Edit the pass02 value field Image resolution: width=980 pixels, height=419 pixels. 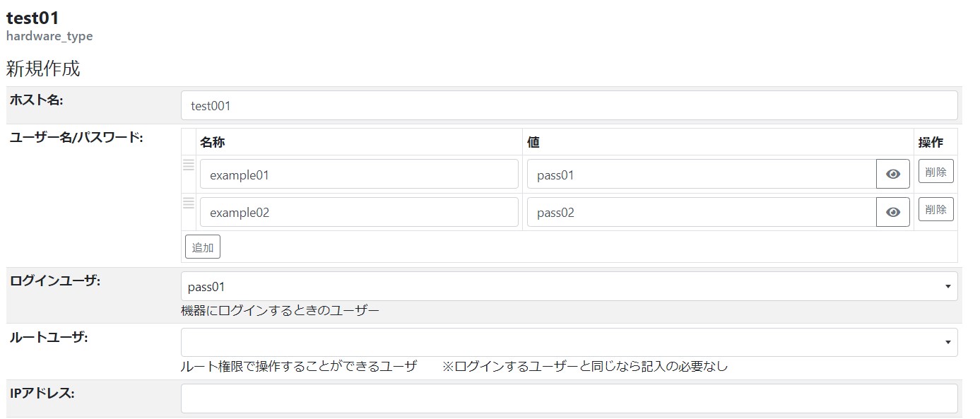click(701, 212)
